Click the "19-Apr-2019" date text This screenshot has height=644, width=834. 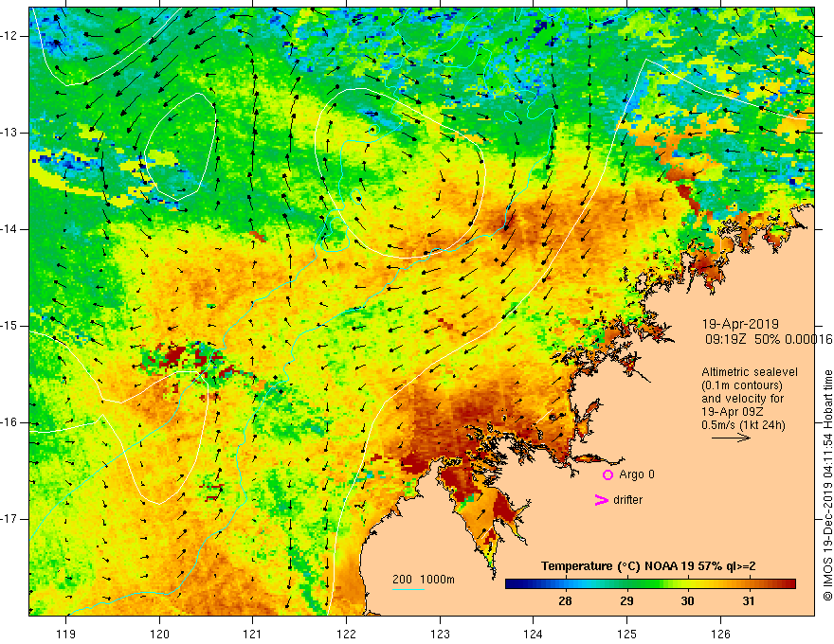740,324
